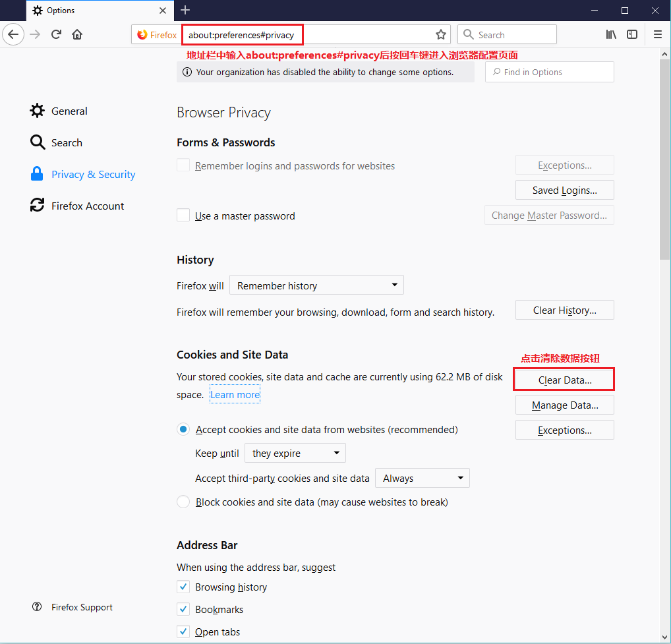Open Keep until they expire dropdown
The image size is (671, 644).
(295, 453)
